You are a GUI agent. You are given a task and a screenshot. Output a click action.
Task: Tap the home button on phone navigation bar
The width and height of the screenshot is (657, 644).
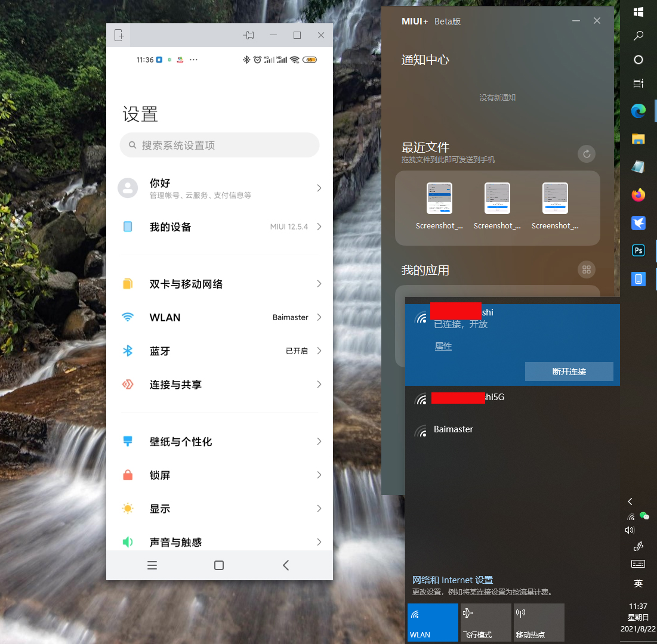click(219, 565)
